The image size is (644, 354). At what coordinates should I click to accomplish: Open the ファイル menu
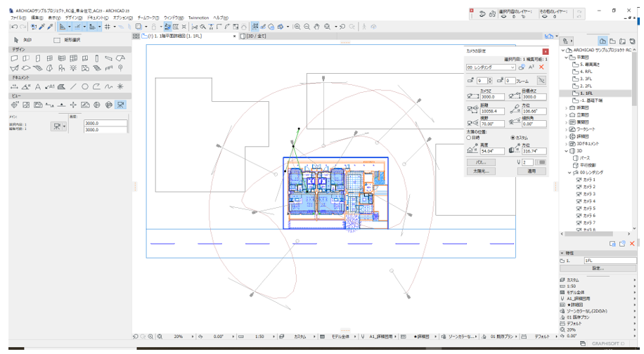(x=18, y=18)
